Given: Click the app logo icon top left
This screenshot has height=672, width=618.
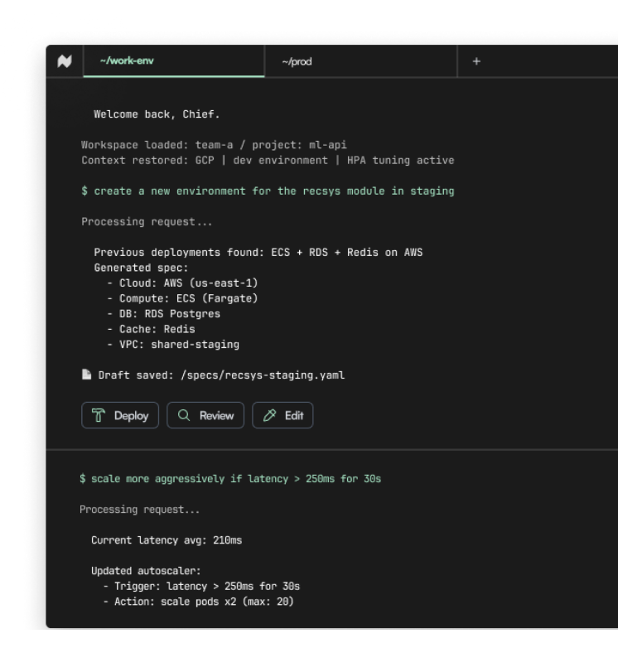Looking at the screenshot, I should (65, 60).
